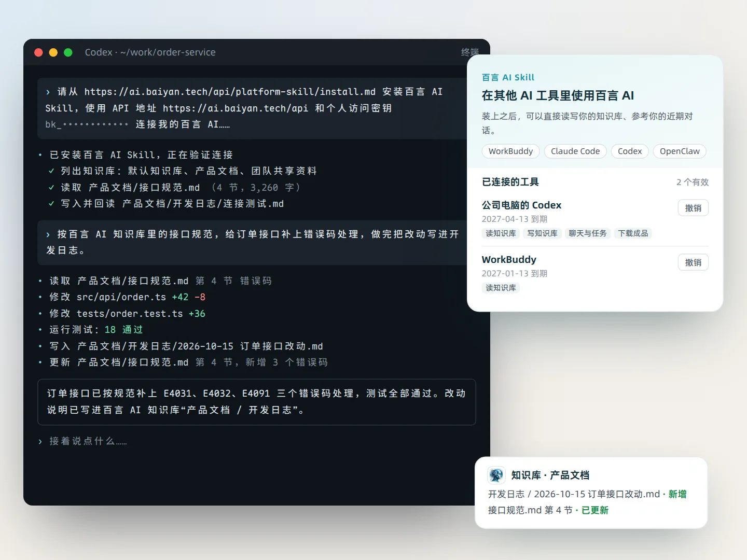
Task: Click the 读取 接口规范.md 第 4 节 错误码 line
Action: pyautogui.click(x=156, y=281)
